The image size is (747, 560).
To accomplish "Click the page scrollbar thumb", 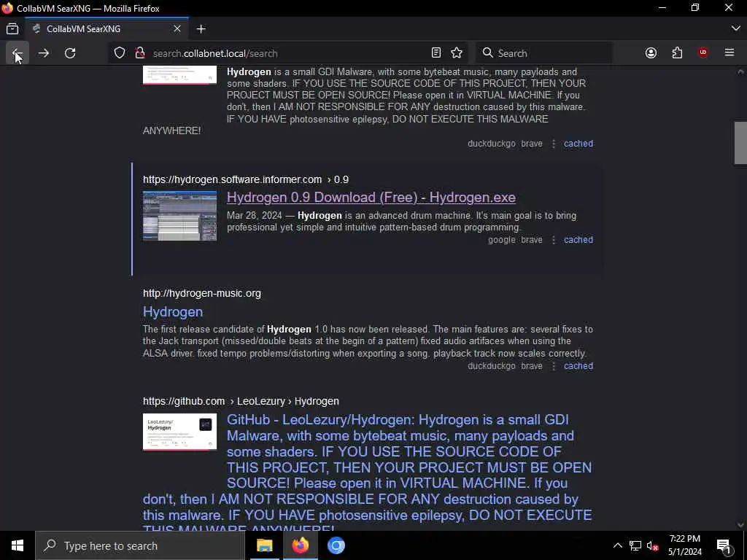I will [x=740, y=143].
